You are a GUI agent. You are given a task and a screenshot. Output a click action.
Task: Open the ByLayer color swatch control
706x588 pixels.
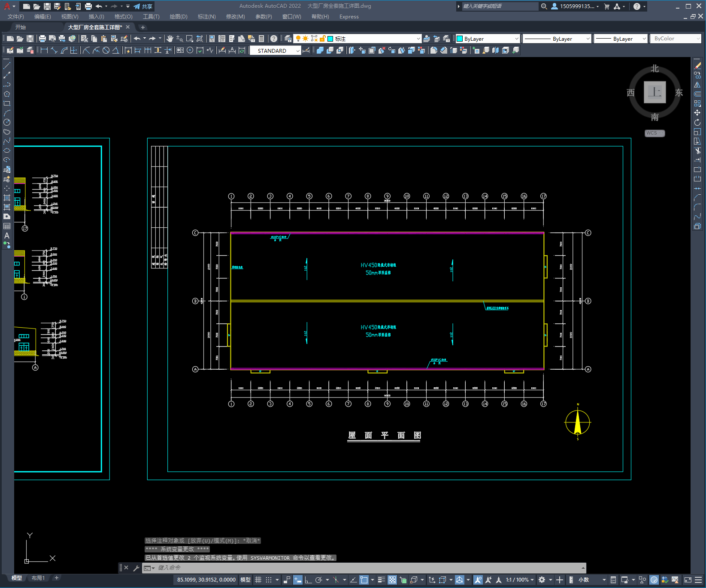[488, 39]
